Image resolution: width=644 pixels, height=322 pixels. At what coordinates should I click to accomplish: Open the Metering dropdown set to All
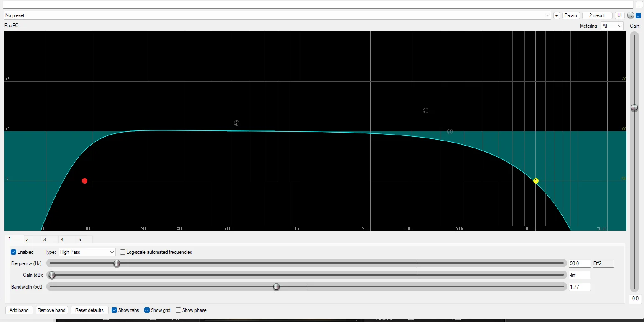coord(612,26)
